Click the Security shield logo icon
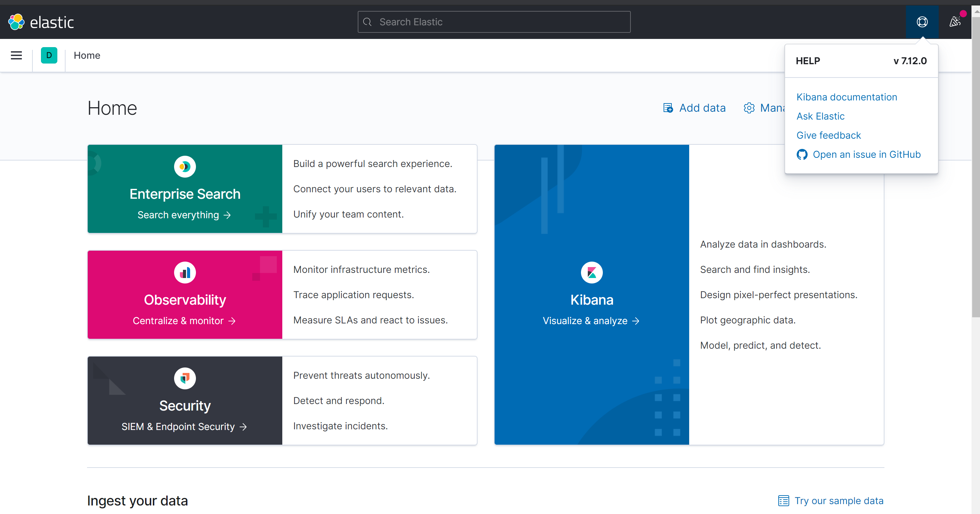980x514 pixels. [x=185, y=378]
